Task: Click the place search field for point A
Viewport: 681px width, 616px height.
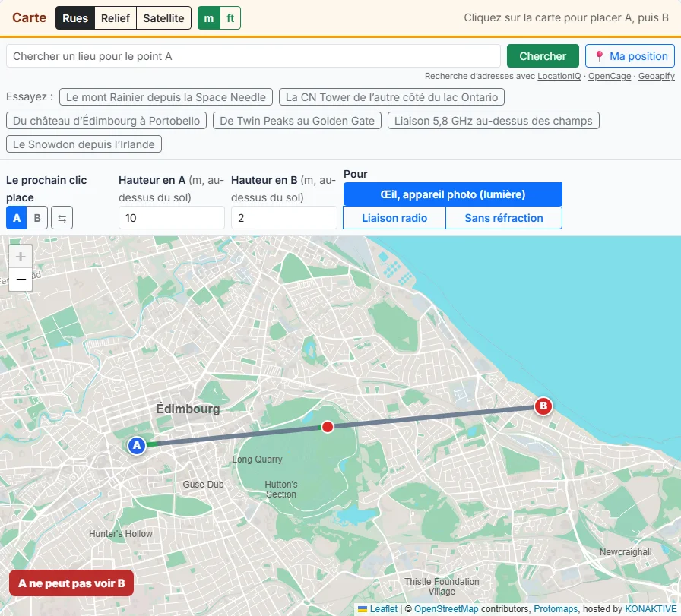Action: [x=253, y=56]
